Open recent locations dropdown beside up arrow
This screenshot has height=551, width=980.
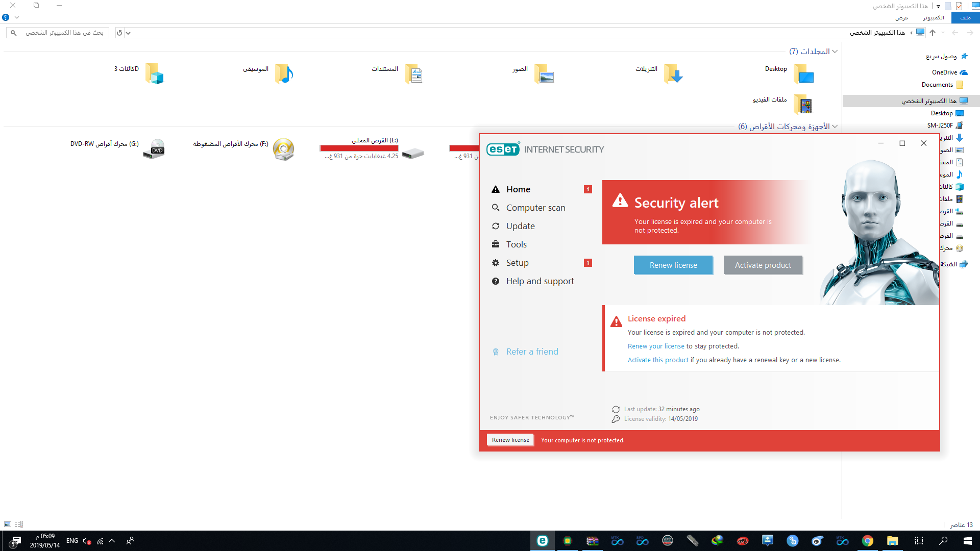point(943,33)
